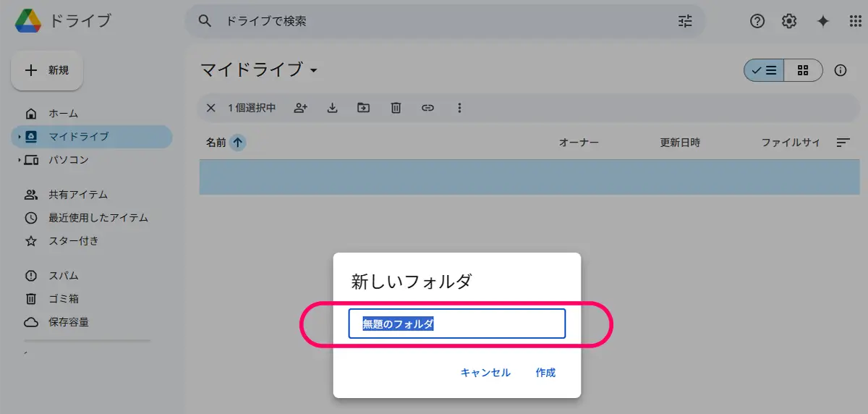This screenshot has height=414, width=868.
Task: Click the search magnifier icon
Action: 205,21
